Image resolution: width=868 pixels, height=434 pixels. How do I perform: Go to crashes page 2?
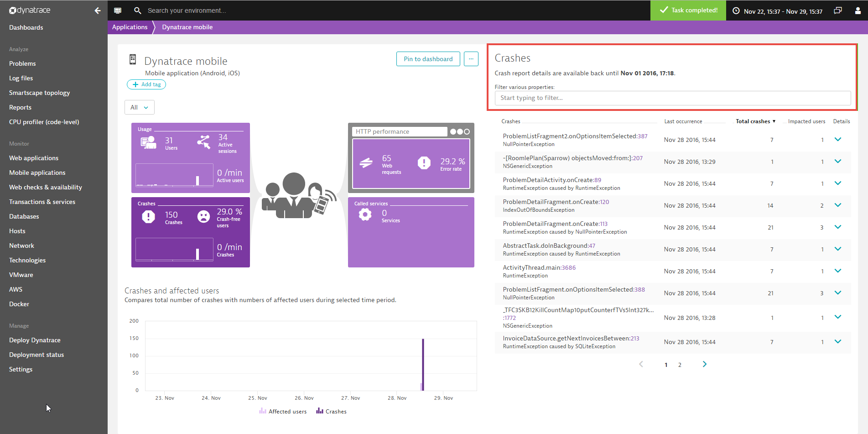point(680,365)
